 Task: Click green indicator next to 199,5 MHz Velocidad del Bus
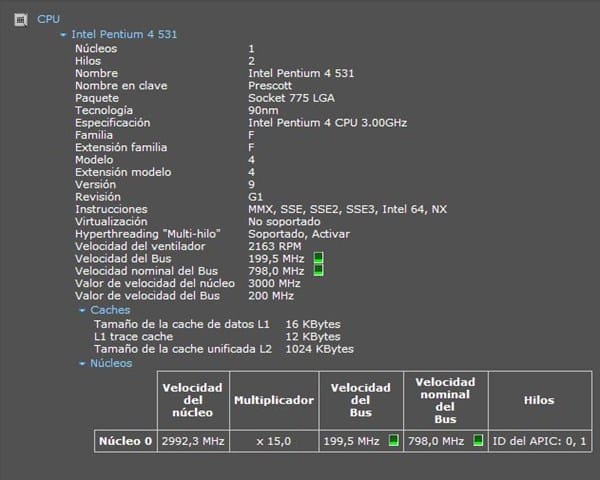point(318,258)
